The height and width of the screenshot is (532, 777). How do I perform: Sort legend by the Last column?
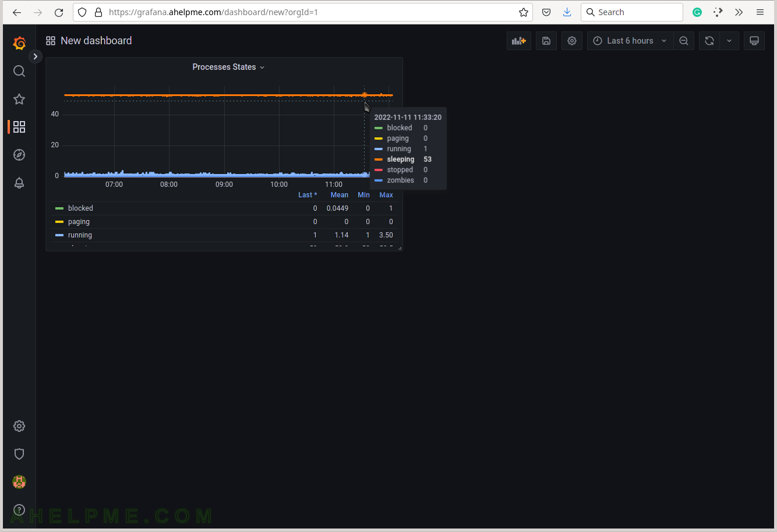tap(308, 195)
